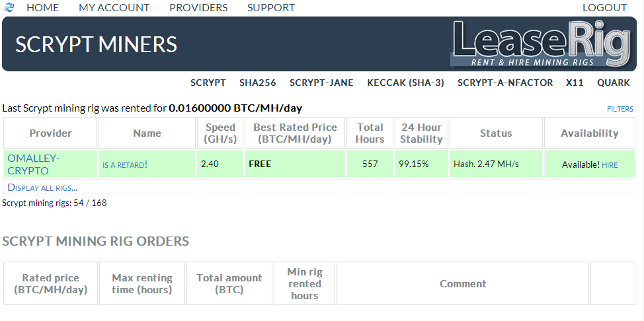Open the HOME menu item
The height and width of the screenshot is (321, 644).
[43, 8]
